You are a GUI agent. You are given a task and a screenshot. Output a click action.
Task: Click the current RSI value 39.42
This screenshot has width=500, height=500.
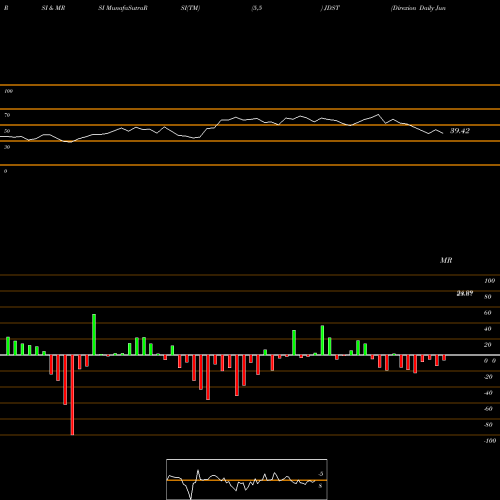pyautogui.click(x=460, y=131)
